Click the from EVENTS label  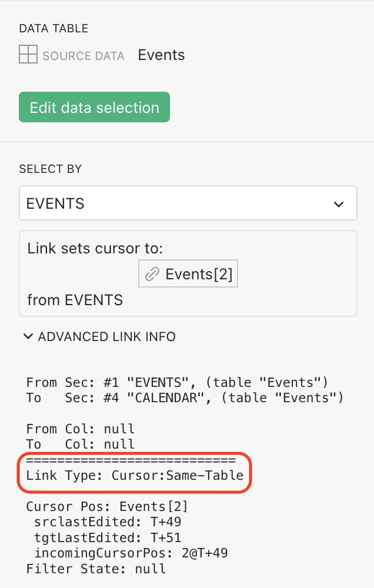tap(75, 300)
